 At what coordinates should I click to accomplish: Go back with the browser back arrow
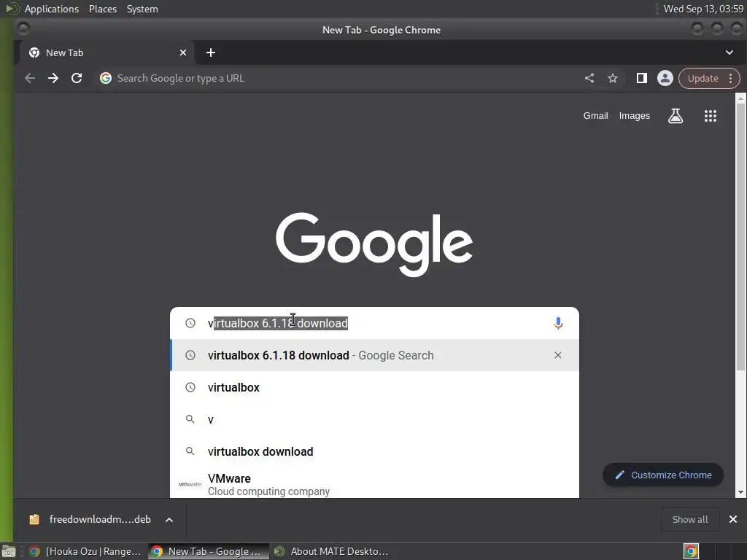coord(29,78)
